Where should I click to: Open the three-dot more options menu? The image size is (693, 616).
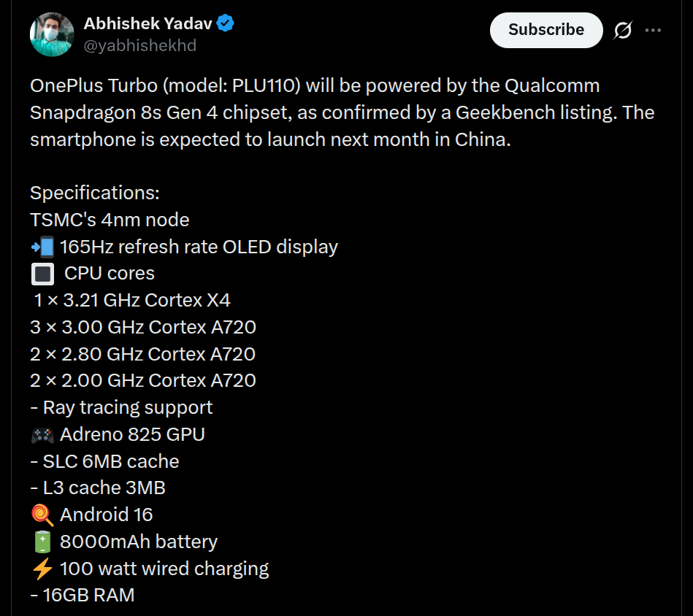(x=654, y=30)
